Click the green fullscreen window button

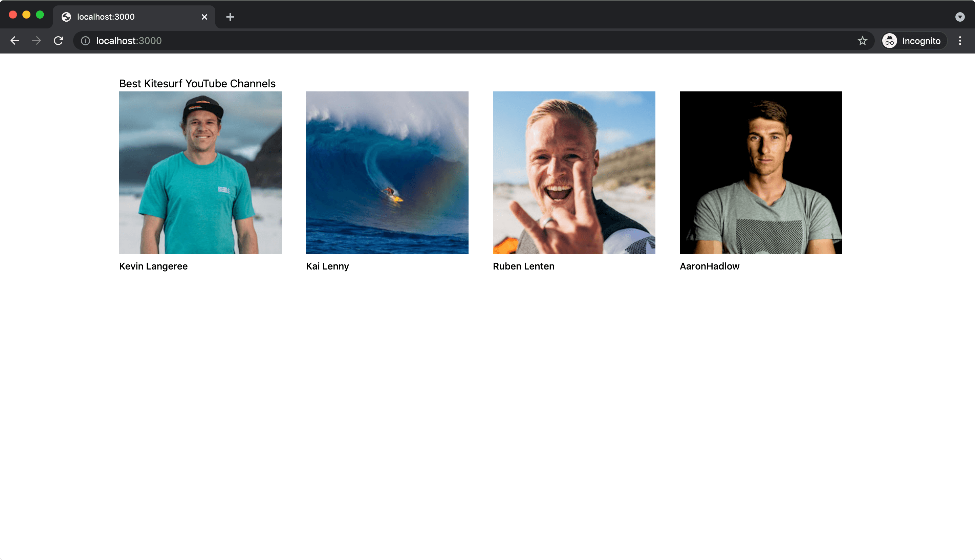pyautogui.click(x=40, y=15)
